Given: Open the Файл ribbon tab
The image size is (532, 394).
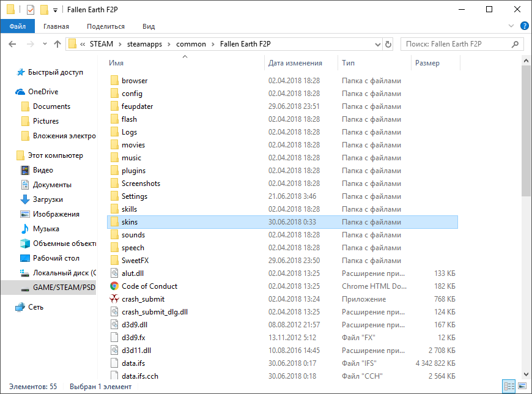Looking at the screenshot, I should tap(17, 26).
